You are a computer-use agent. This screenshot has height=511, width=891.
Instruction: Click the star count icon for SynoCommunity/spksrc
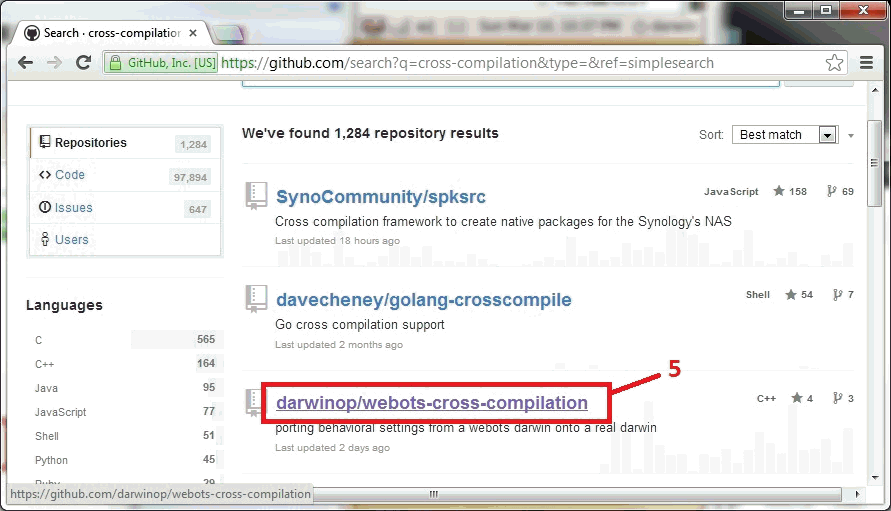pos(778,191)
